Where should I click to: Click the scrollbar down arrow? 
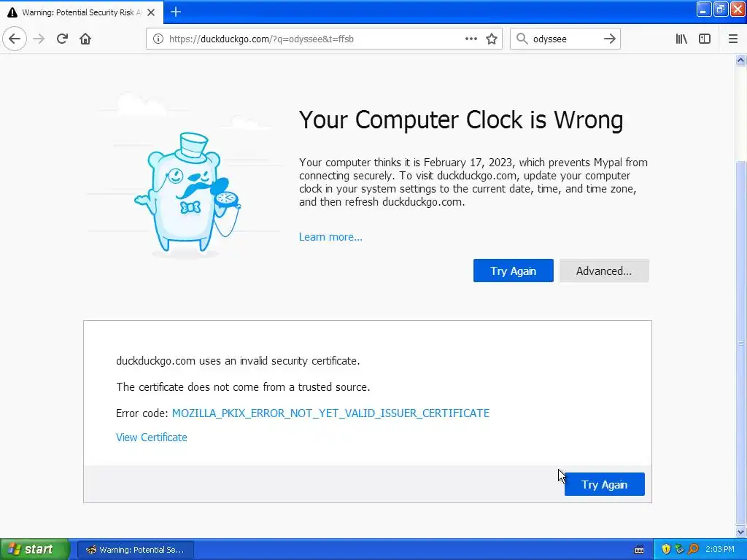point(740,532)
